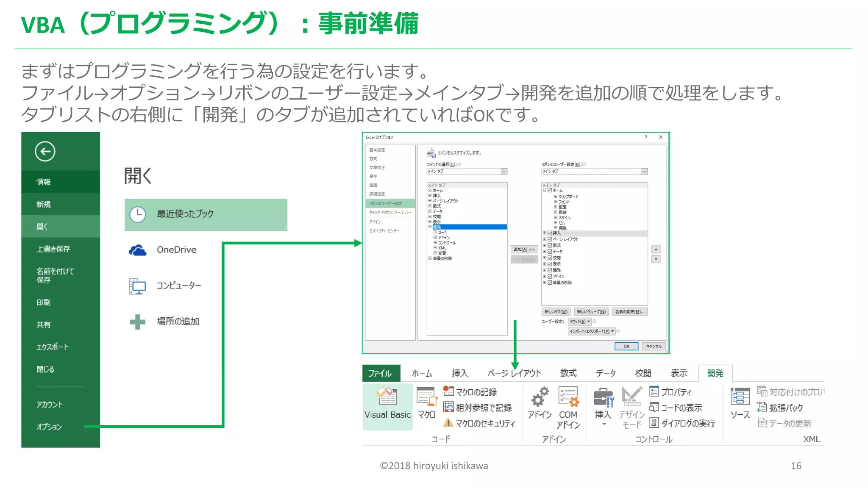Open COM アドイン dialog
The width and height of the screenshot is (868, 488).
click(568, 408)
